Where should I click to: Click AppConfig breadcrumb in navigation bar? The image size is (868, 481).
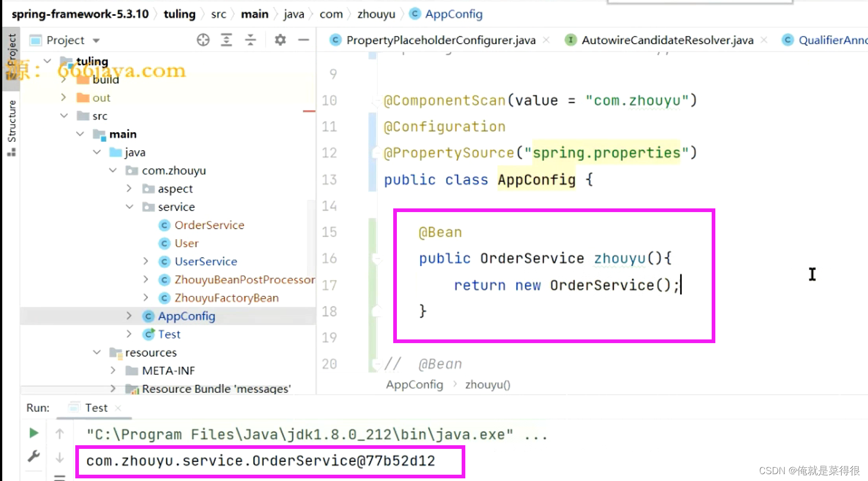click(454, 14)
